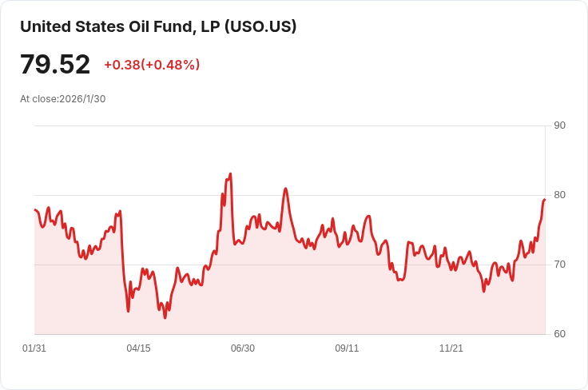Click the +0.38(+0.48%) price change
Image resolution: width=588 pixels, height=390 pixels.
click(x=152, y=65)
